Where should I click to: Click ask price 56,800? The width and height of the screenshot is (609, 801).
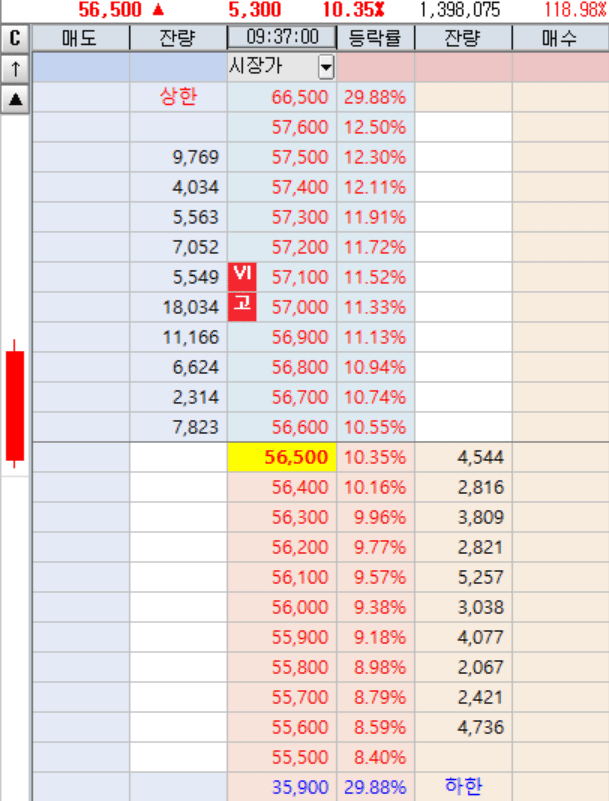(282, 367)
